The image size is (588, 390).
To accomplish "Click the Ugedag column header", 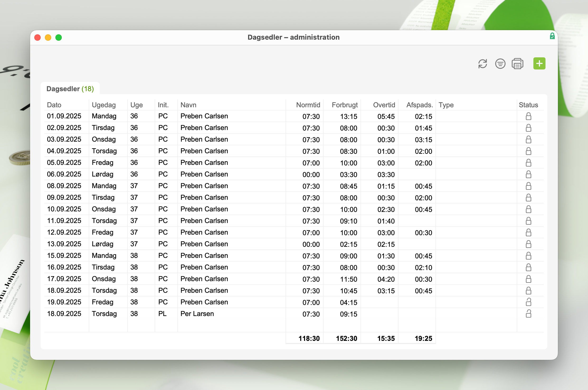I will coord(104,105).
